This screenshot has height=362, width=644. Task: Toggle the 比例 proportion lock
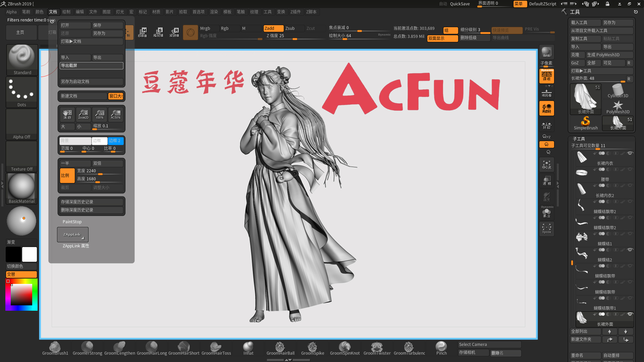point(67,176)
